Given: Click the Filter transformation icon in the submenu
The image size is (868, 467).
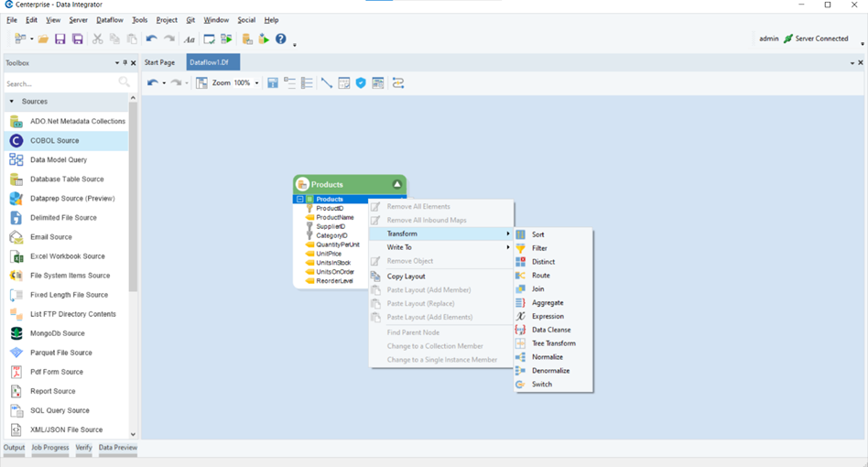Looking at the screenshot, I should point(521,248).
